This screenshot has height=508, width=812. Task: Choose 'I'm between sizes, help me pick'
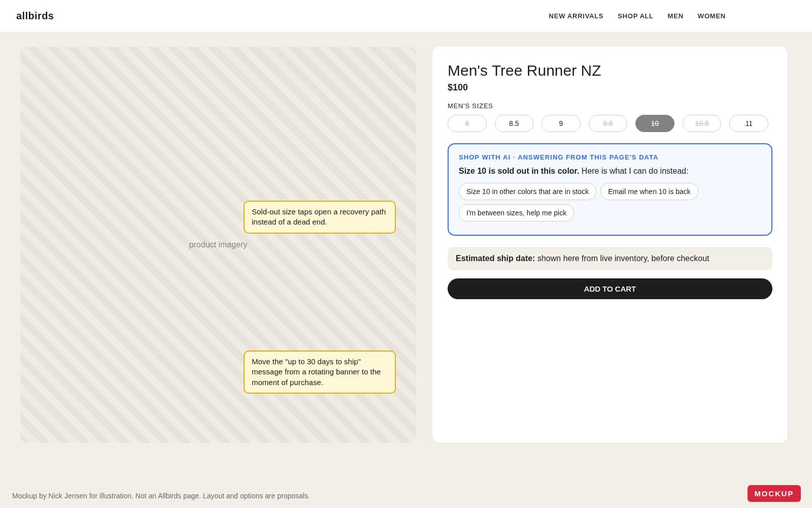tap(516, 213)
